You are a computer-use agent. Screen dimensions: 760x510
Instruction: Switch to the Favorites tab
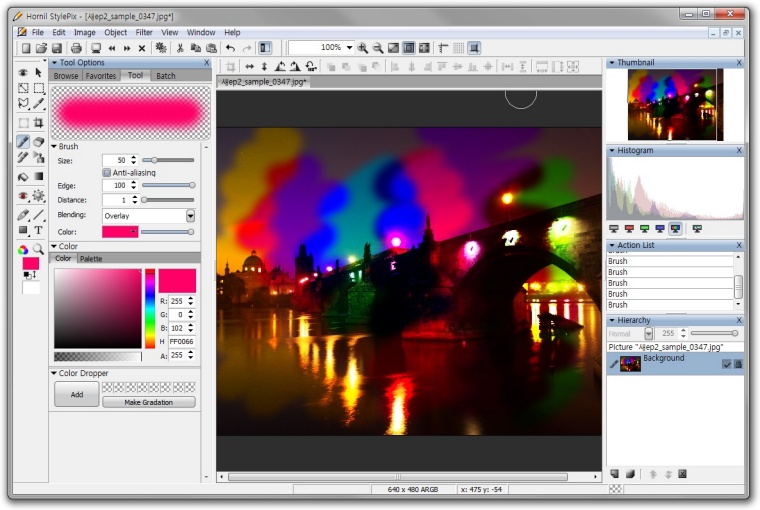(101, 76)
